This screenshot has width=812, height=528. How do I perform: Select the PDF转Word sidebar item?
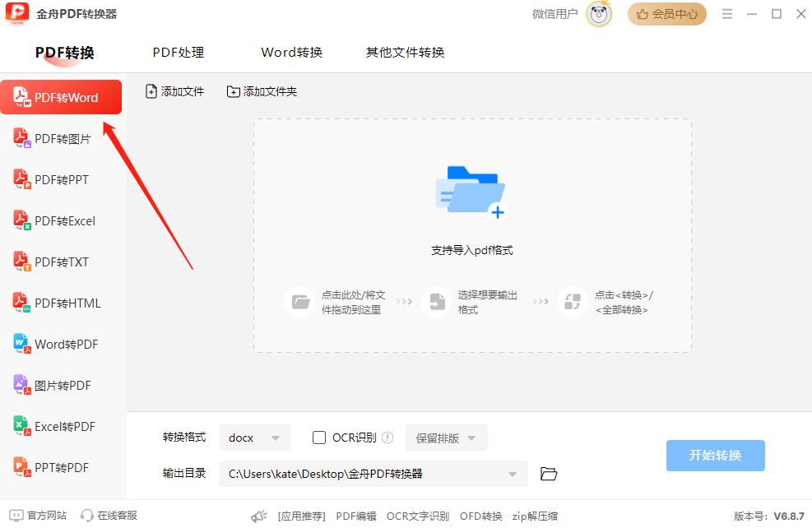point(61,97)
